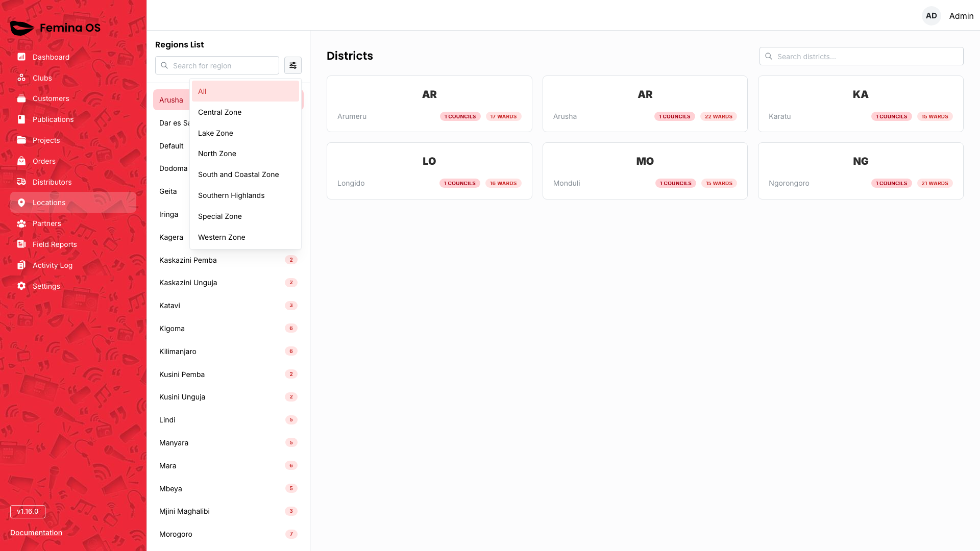
Task: Click the magnifier in region search
Action: pyautogui.click(x=164, y=65)
